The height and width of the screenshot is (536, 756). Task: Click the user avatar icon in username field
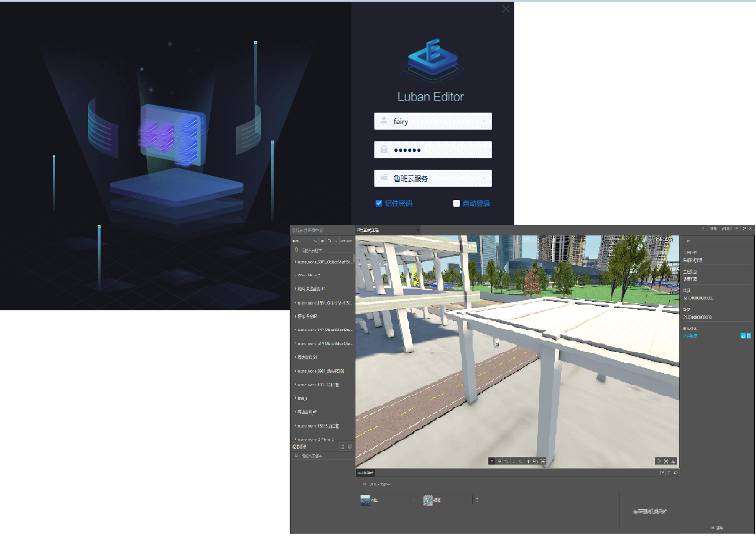(x=384, y=121)
